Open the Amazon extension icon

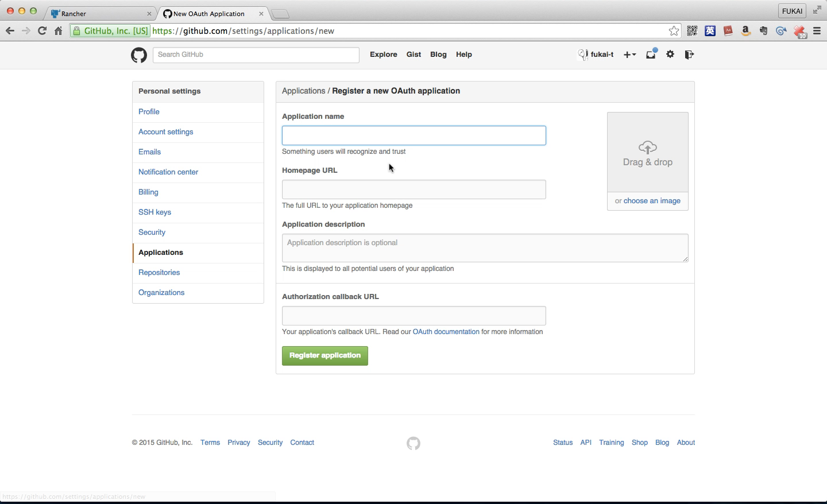coord(745,31)
